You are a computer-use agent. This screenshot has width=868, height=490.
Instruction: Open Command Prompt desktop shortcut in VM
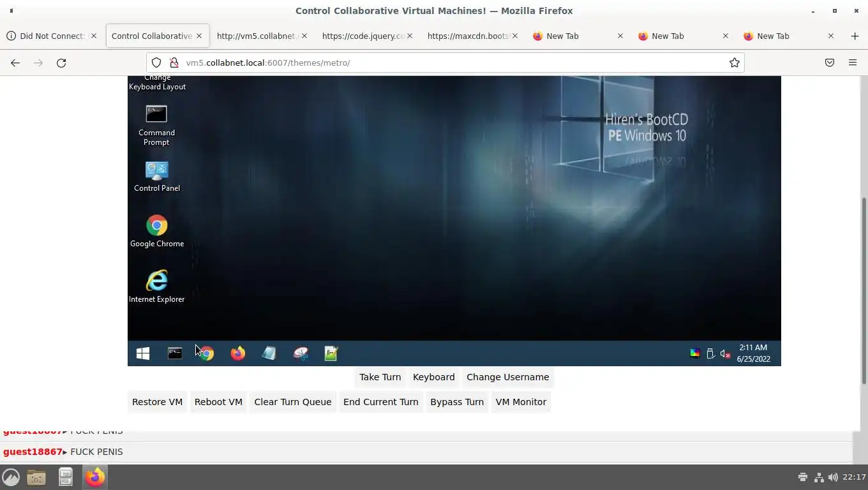[x=156, y=126]
